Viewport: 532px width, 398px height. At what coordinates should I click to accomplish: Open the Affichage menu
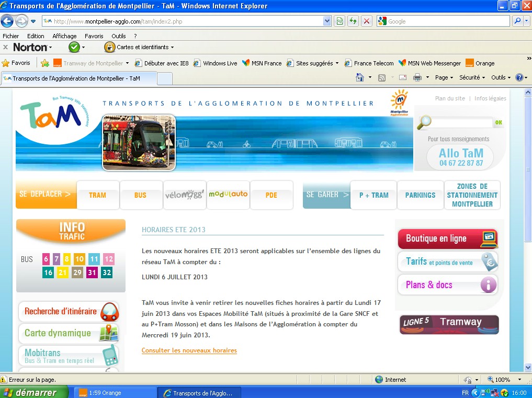coord(64,36)
